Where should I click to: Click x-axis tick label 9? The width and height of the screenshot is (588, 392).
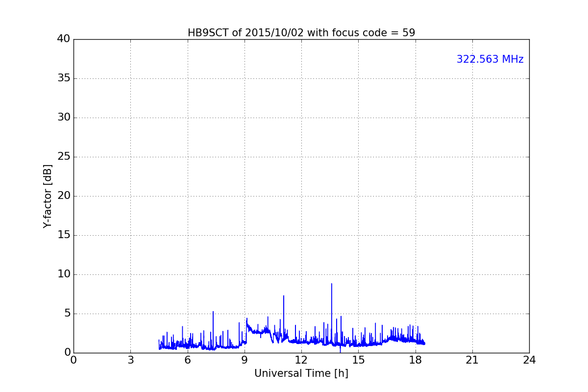pos(245,360)
